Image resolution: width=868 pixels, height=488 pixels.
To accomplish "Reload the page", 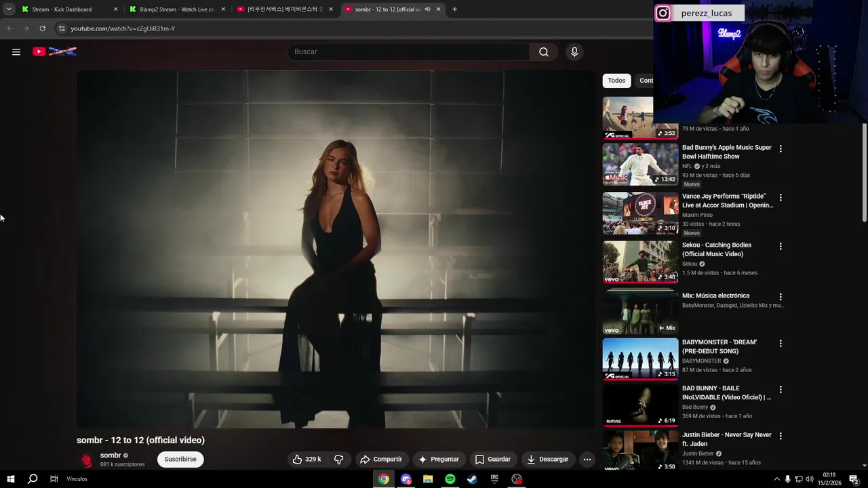I will click(x=42, y=28).
